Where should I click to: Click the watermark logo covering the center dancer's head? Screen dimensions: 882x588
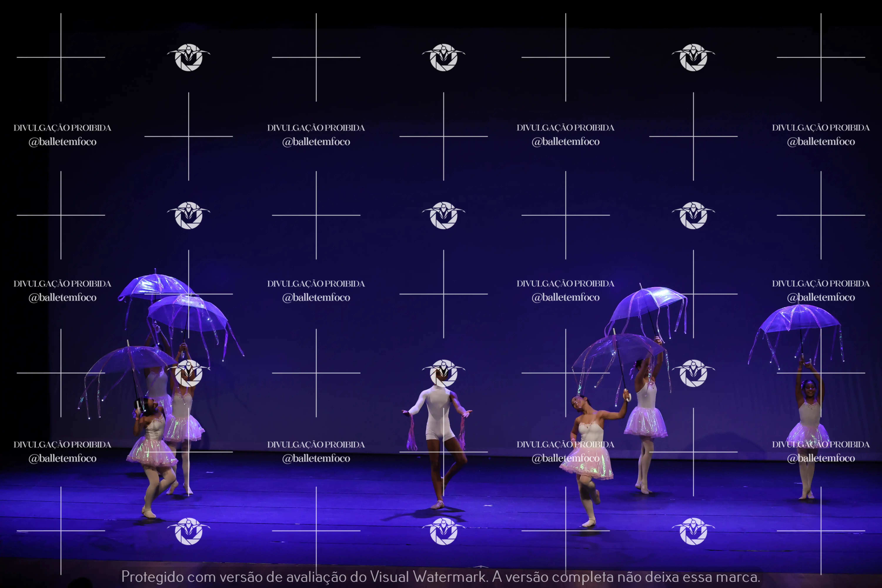[x=444, y=373]
